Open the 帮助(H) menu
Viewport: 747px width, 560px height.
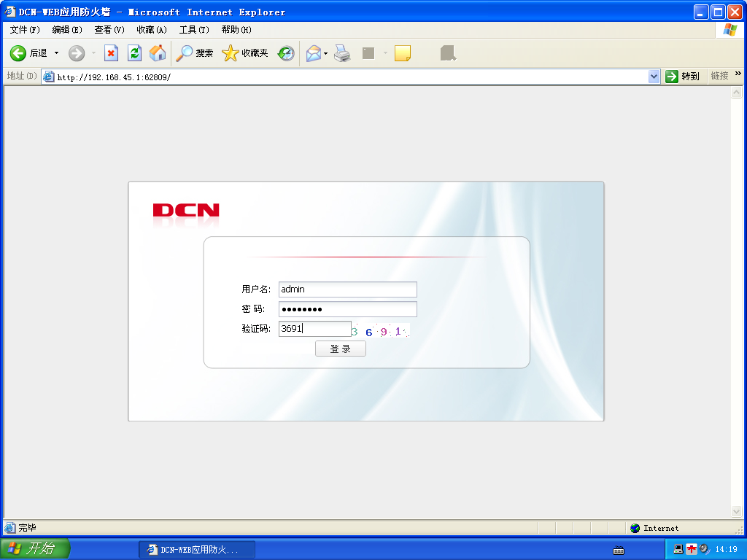236,29
